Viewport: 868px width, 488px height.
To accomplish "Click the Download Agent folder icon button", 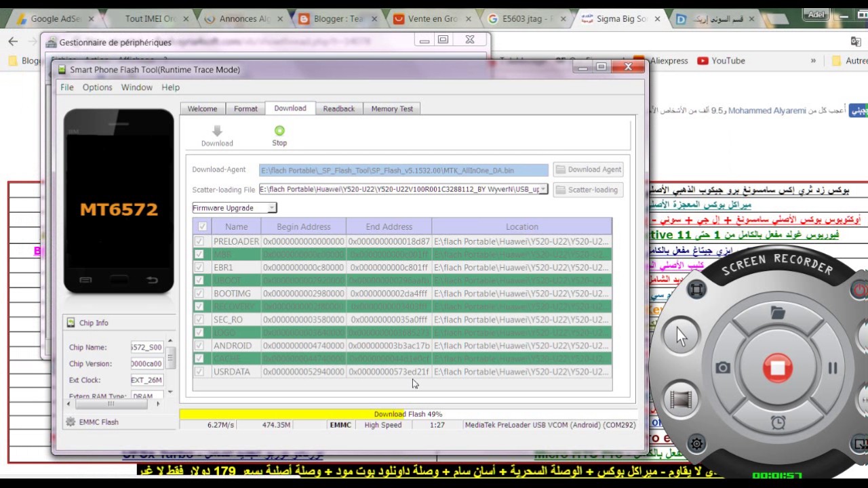I will pos(588,169).
